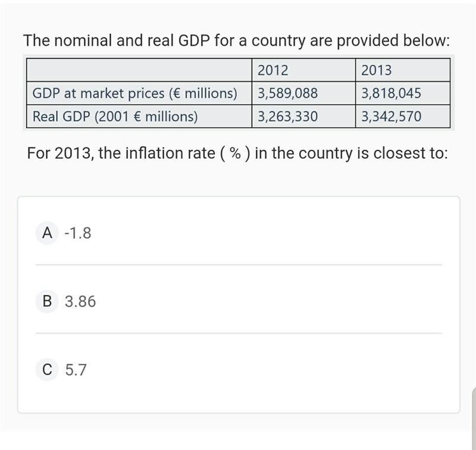
Task: Select the circled letter B badge
Action: 47,301
